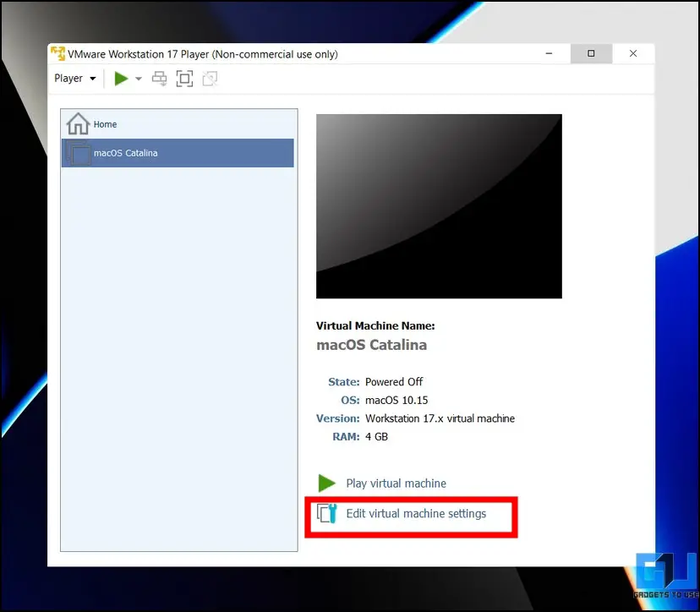This screenshot has height=612, width=700.
Task: Click Play virtual machine link
Action: coord(396,484)
